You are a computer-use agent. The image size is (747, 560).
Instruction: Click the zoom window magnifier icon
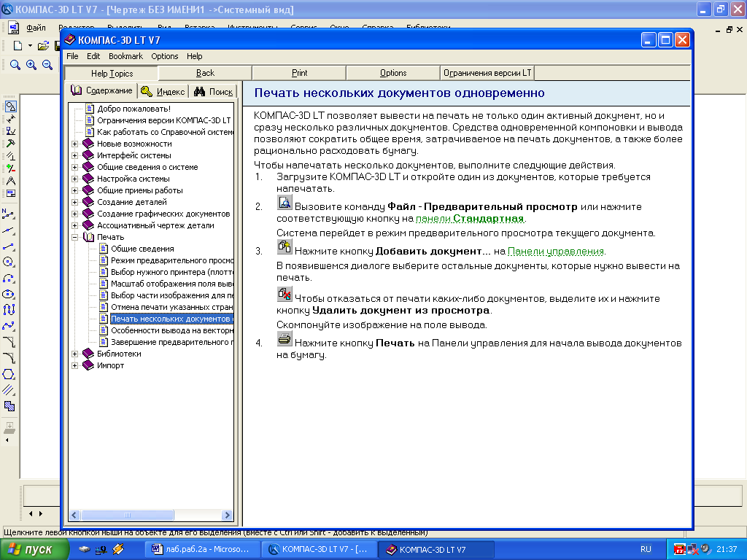[15, 65]
